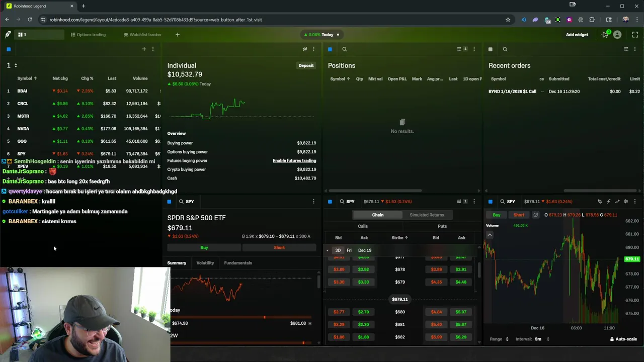Image resolution: width=644 pixels, height=362 pixels.
Task: Select chart drawing tools icon
Action: click(x=600, y=202)
